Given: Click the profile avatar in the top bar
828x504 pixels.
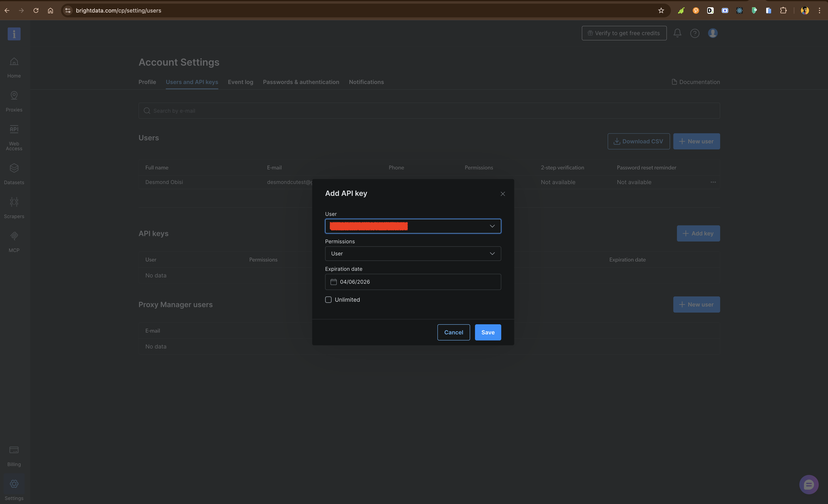Looking at the screenshot, I should 713,33.
